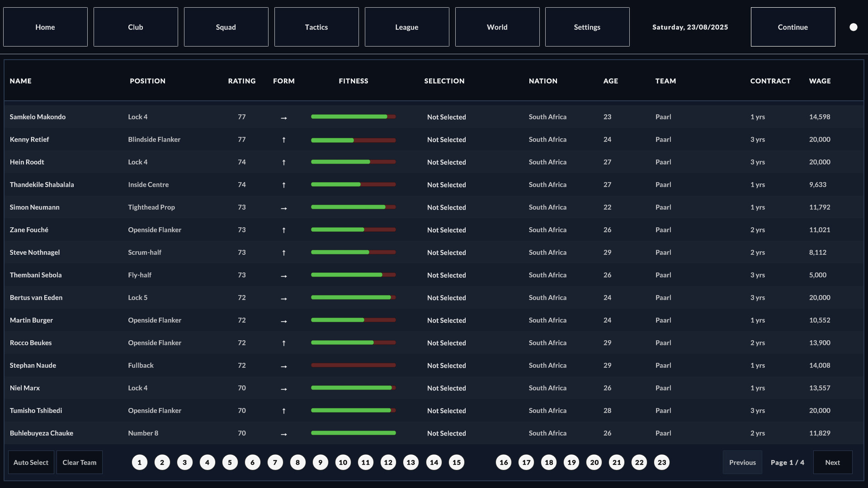Viewport: 868px width, 488px height.
Task: Open page 16 of the squad list
Action: (x=504, y=462)
